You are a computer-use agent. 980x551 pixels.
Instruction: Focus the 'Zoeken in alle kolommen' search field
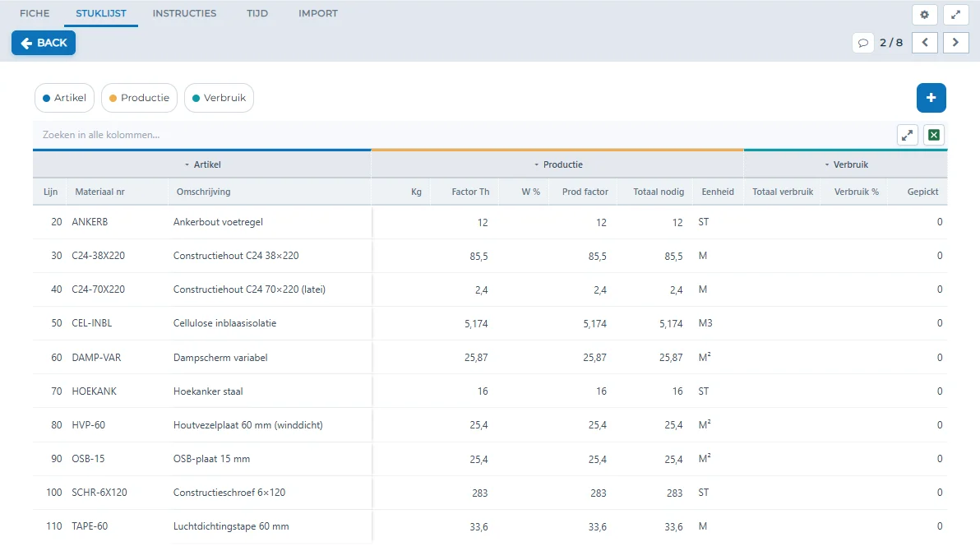click(x=464, y=135)
